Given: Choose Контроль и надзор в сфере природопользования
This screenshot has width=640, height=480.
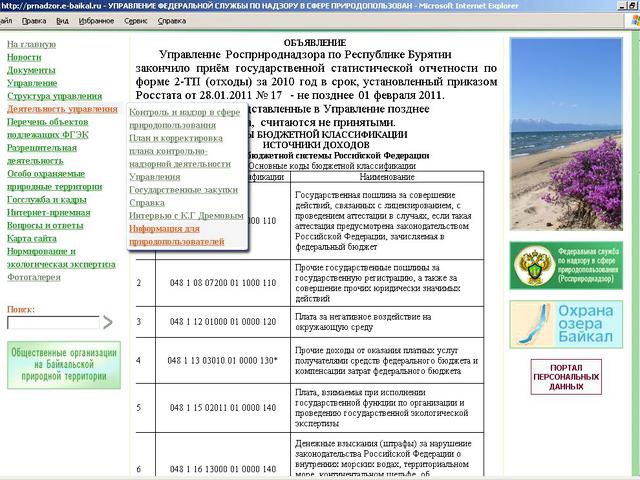Looking at the screenshot, I should tap(184, 118).
